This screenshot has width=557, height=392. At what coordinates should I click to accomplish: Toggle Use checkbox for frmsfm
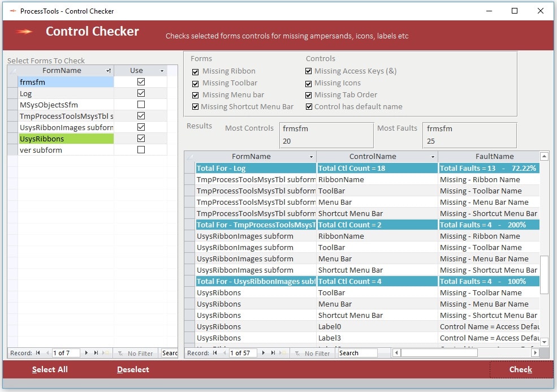141,82
